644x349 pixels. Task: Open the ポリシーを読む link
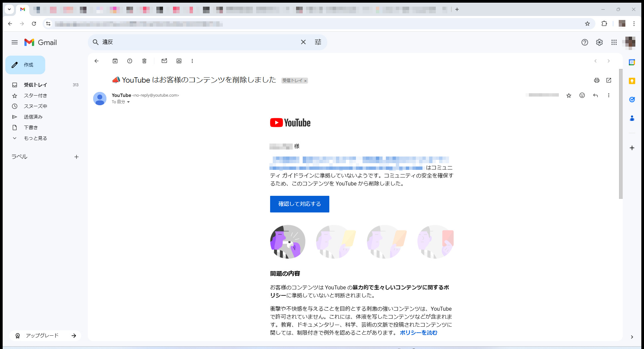click(418, 333)
